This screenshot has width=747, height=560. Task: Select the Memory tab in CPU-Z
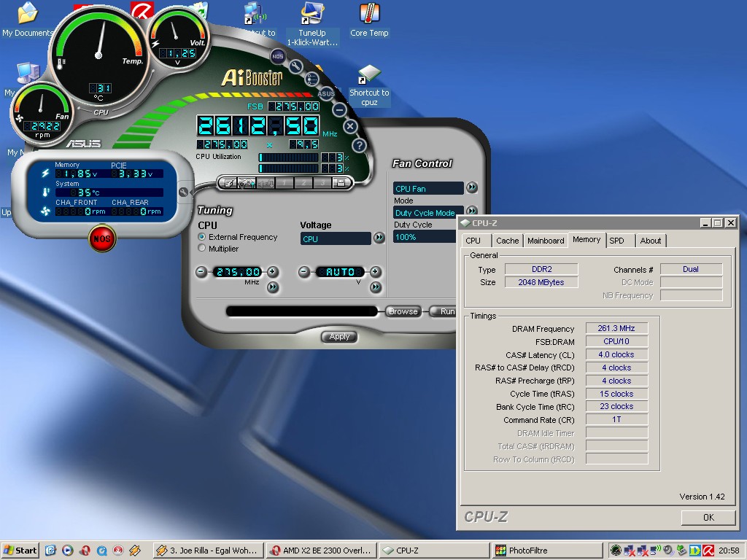[587, 239]
